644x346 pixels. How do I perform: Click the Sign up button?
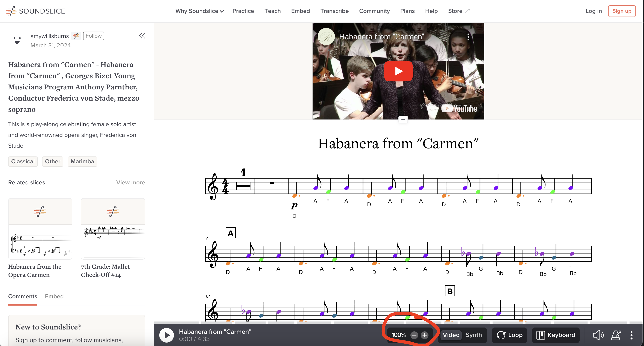[622, 11]
